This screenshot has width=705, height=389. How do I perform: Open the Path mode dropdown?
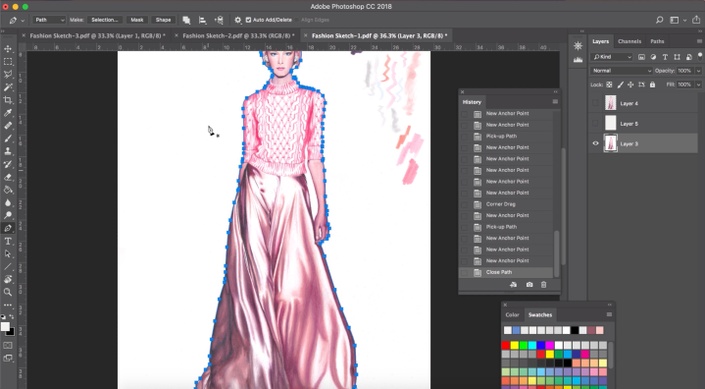pos(49,20)
